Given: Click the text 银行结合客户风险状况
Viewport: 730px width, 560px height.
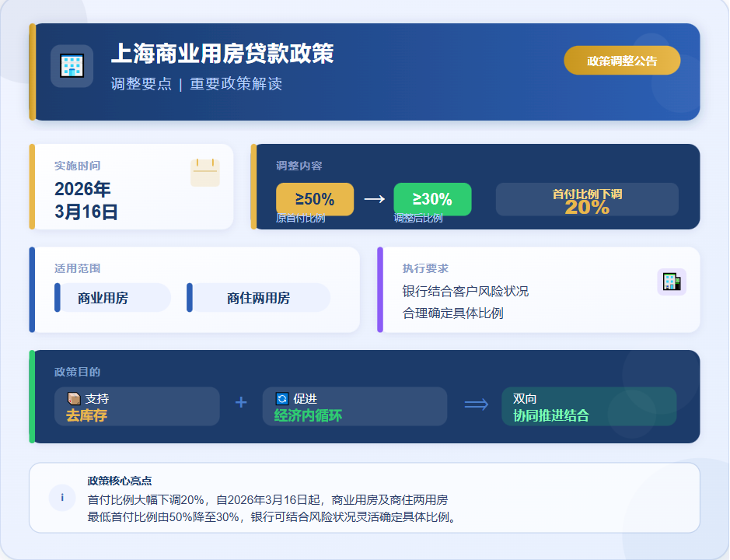Looking at the screenshot, I should 466,291.
